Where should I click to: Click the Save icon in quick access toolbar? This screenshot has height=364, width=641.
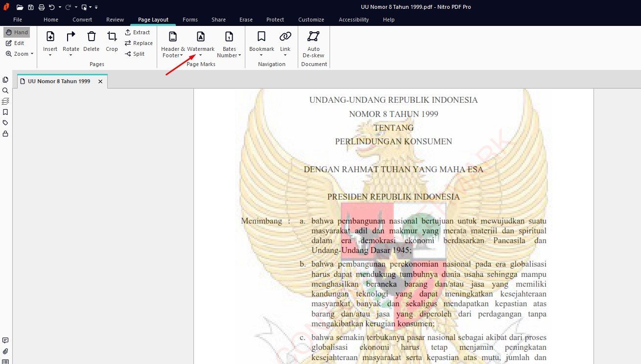click(31, 7)
